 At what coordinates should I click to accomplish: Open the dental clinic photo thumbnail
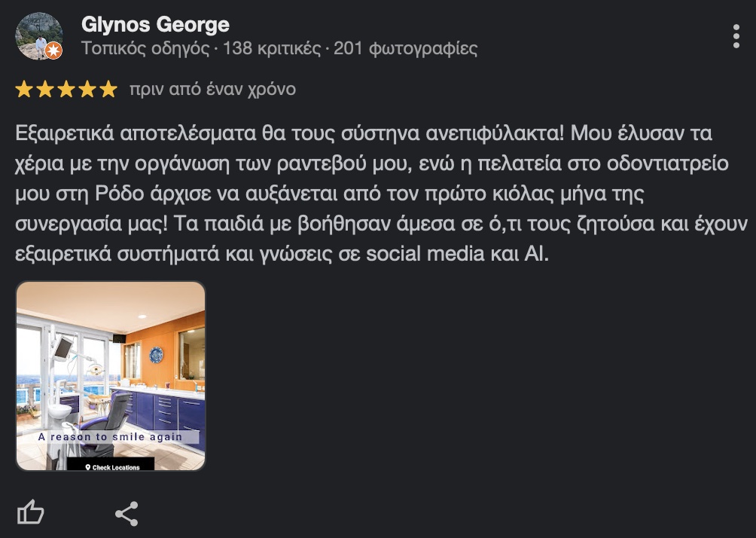[111, 375]
